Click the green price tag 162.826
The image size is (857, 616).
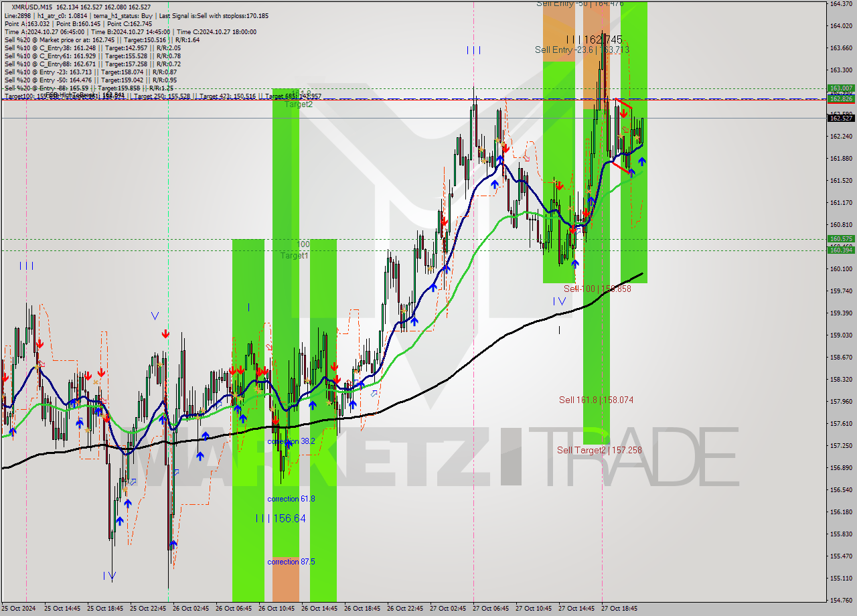click(841, 98)
